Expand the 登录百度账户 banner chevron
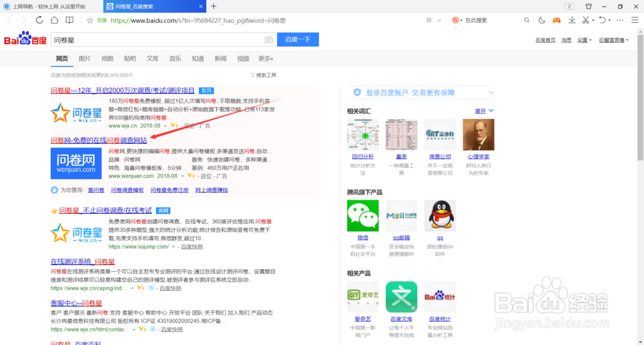This screenshot has height=345, width=644. point(491,93)
